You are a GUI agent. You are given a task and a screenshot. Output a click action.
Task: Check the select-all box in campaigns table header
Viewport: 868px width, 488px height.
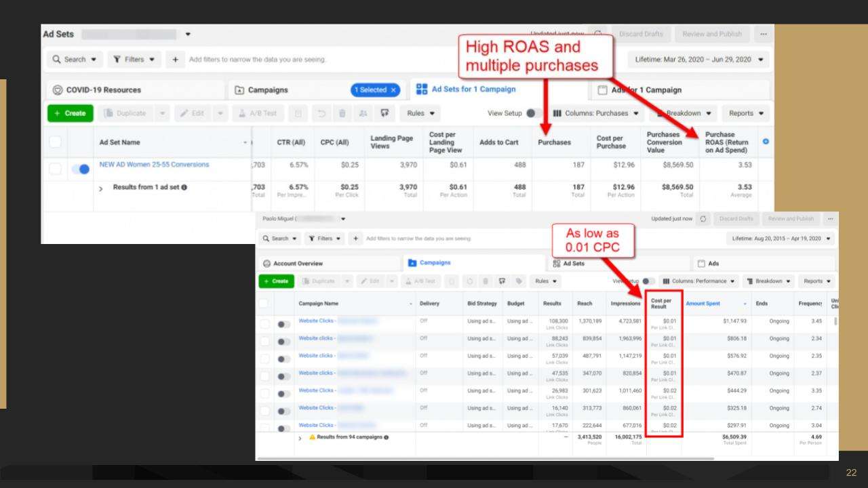click(x=264, y=304)
